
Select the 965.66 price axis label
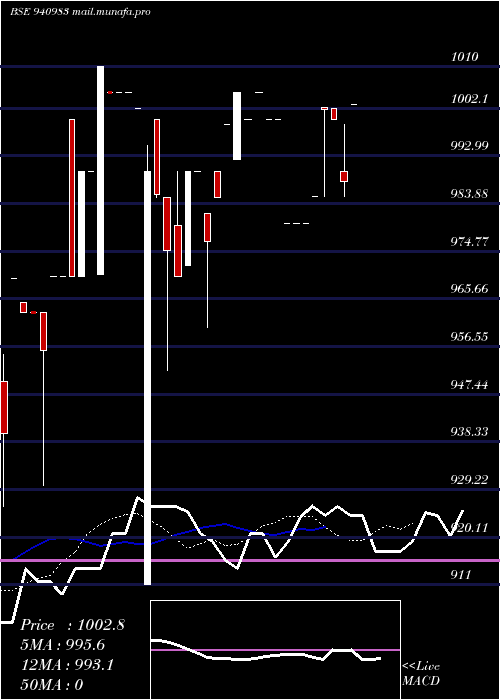469,289
